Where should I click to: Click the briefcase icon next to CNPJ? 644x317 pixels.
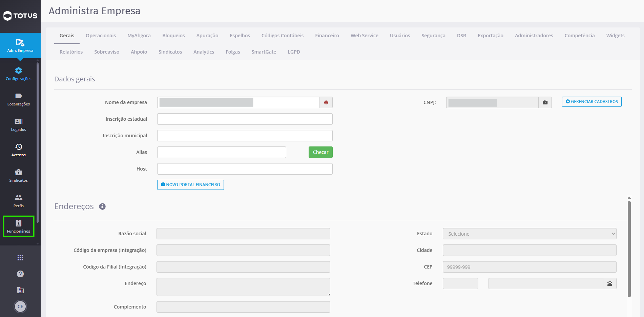point(545,102)
